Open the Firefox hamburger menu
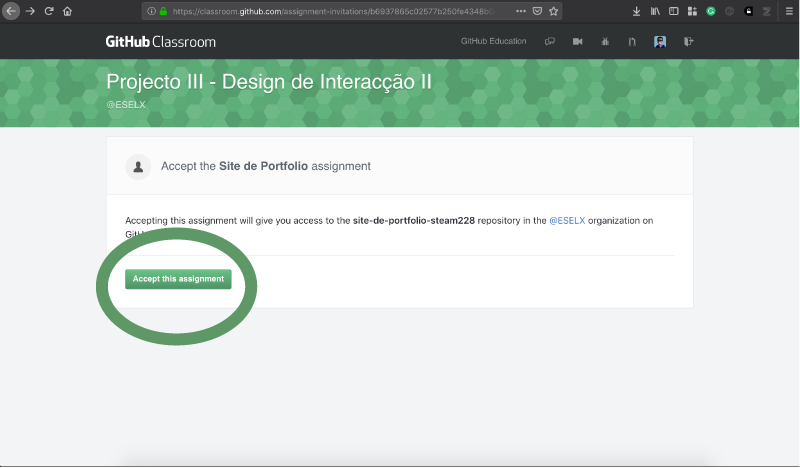 coord(789,11)
